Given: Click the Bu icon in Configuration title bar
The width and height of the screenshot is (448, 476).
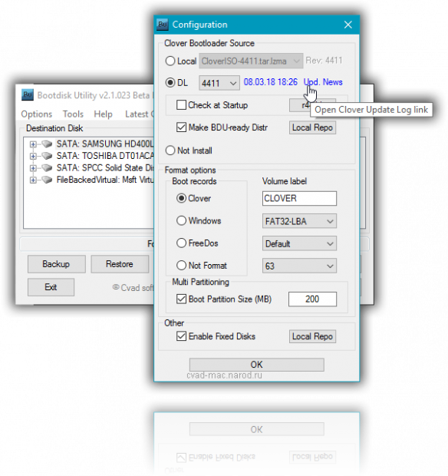Looking at the screenshot, I should pyautogui.click(x=163, y=25).
